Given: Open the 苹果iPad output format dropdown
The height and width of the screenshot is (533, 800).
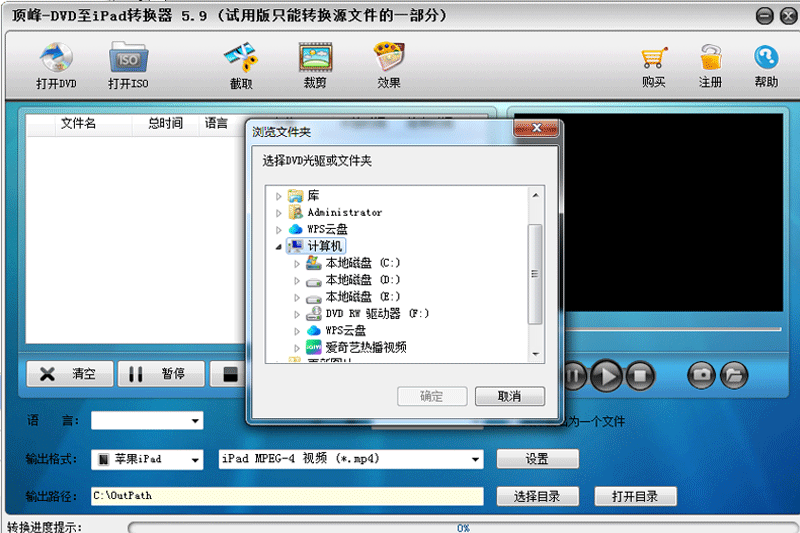Looking at the screenshot, I should (195, 460).
